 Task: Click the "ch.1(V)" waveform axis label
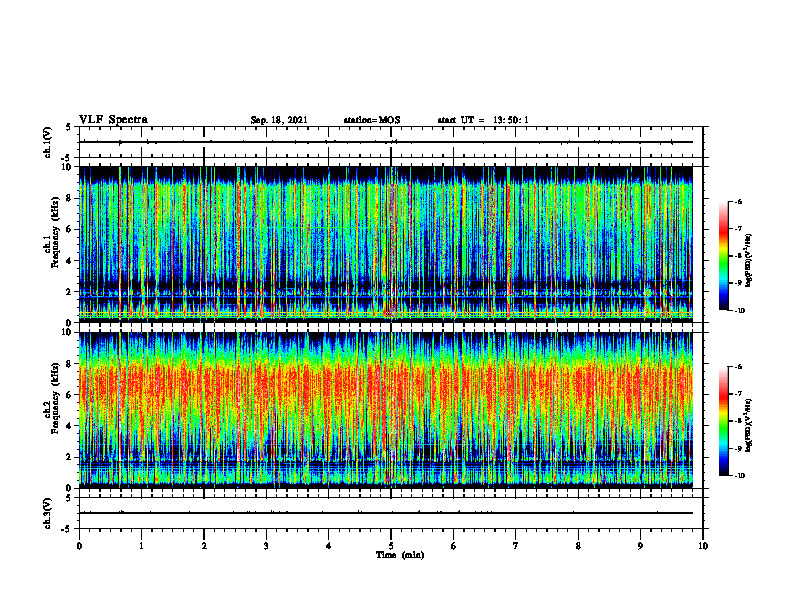click(47, 142)
